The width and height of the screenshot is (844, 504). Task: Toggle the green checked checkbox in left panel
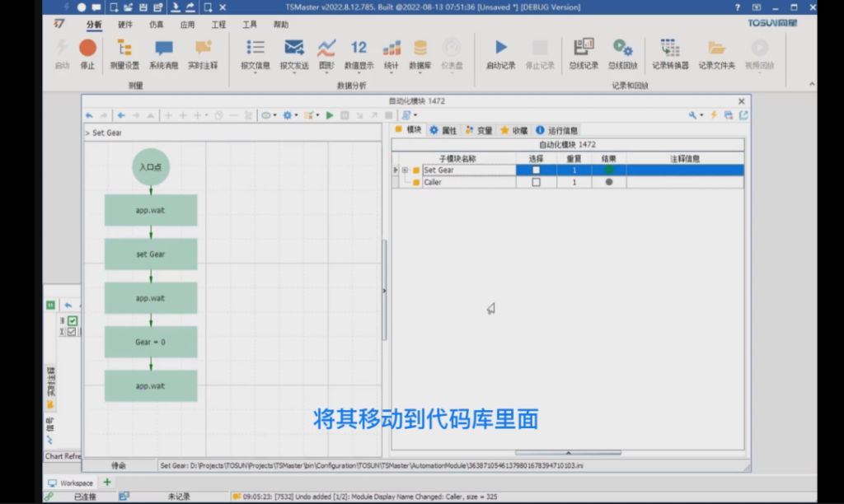point(72,320)
